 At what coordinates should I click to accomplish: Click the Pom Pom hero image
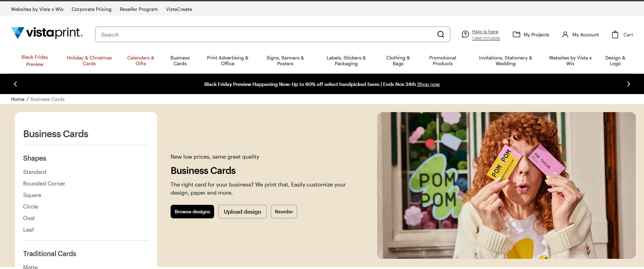click(x=506, y=185)
